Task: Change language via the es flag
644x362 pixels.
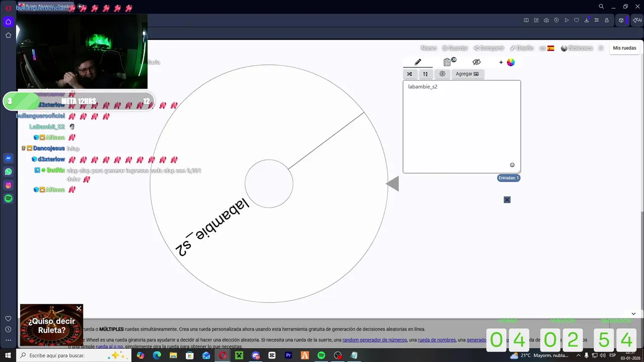Action: (x=547, y=48)
